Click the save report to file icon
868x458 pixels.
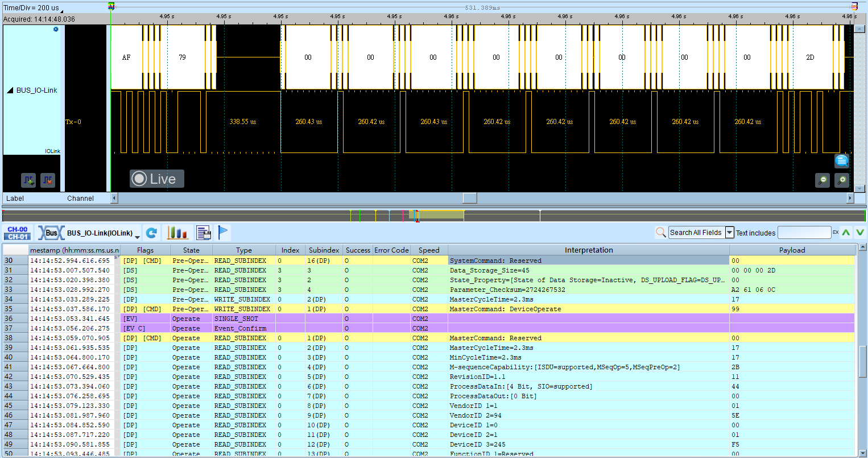(x=204, y=233)
